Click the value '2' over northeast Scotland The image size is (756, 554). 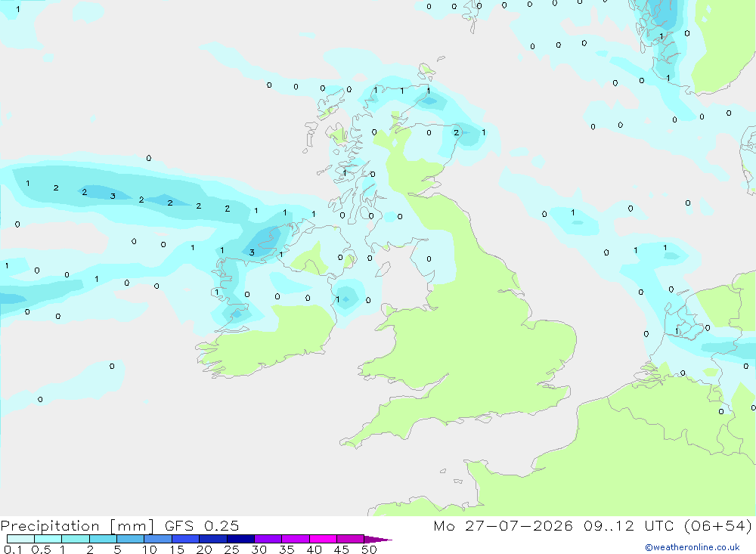click(456, 132)
